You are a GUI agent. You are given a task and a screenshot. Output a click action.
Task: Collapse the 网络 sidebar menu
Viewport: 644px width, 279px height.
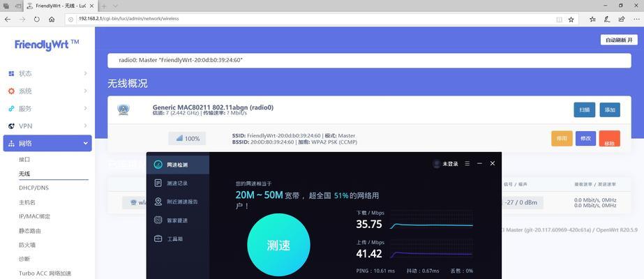(x=47, y=143)
